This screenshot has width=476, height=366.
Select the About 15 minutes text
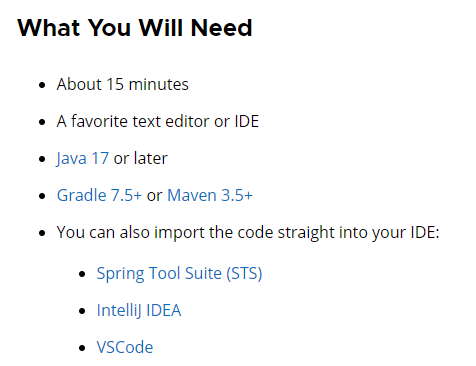(x=122, y=84)
